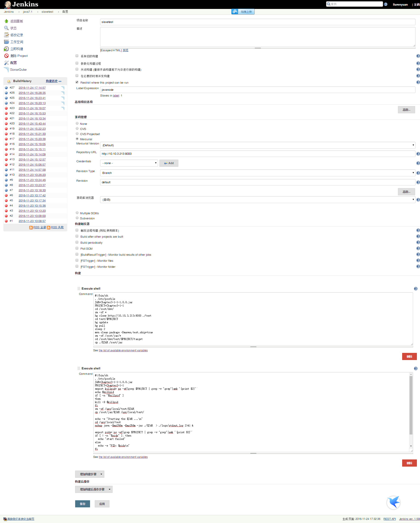
Task: Click in the Label Expression field
Action: (x=258, y=90)
